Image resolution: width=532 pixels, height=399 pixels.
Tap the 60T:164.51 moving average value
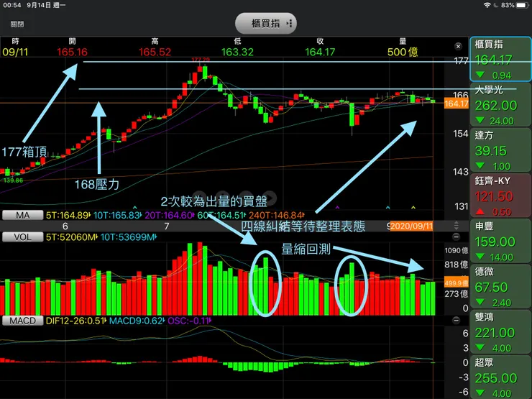pos(221,215)
